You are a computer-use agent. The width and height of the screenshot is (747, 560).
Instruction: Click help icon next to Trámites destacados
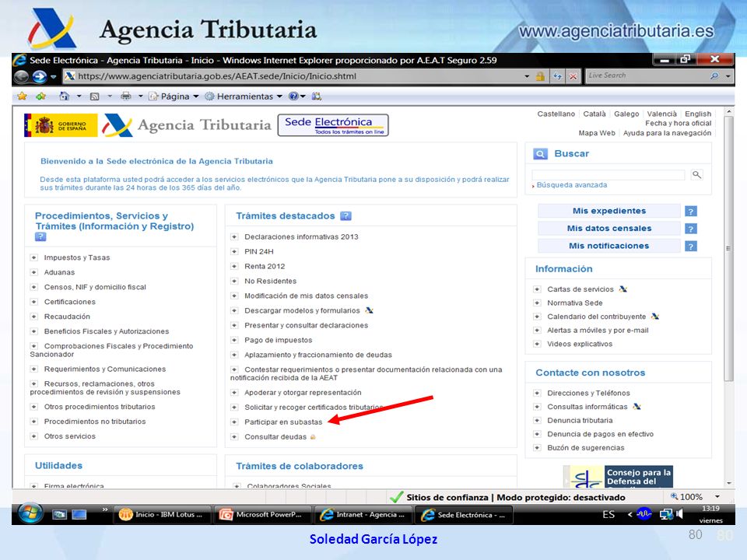tap(345, 216)
